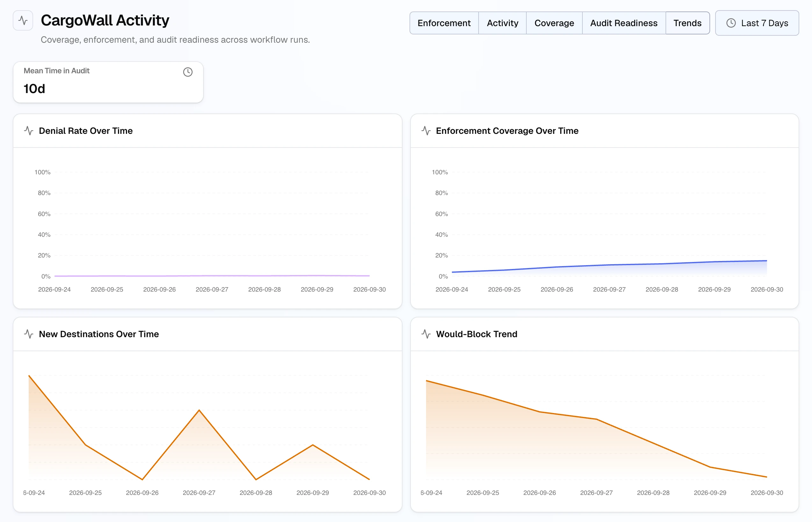Viewport: 812px width, 522px height.
Task: Open the Activity tab
Action: (x=502, y=23)
